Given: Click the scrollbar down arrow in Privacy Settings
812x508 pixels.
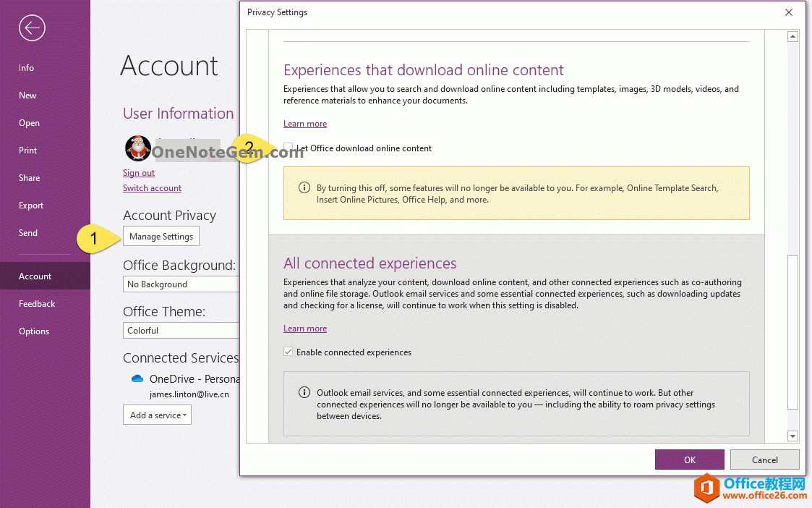Looking at the screenshot, I should tap(792, 436).
